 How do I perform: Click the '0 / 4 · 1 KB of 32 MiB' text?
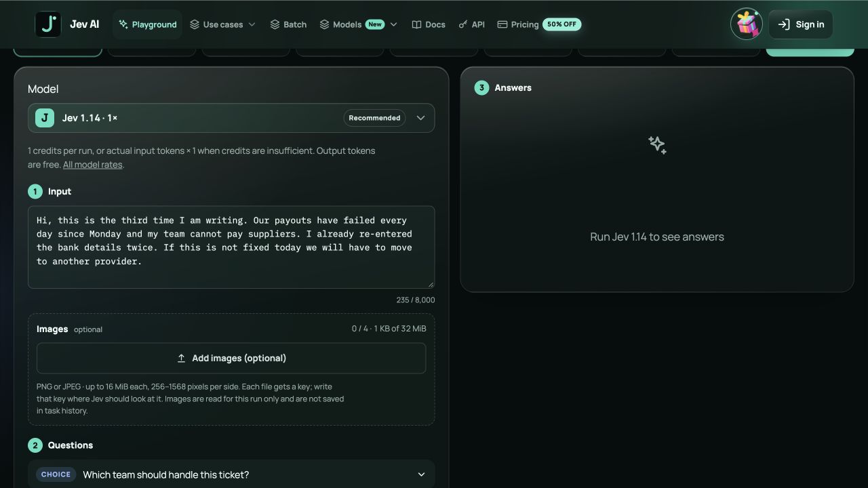tap(389, 329)
